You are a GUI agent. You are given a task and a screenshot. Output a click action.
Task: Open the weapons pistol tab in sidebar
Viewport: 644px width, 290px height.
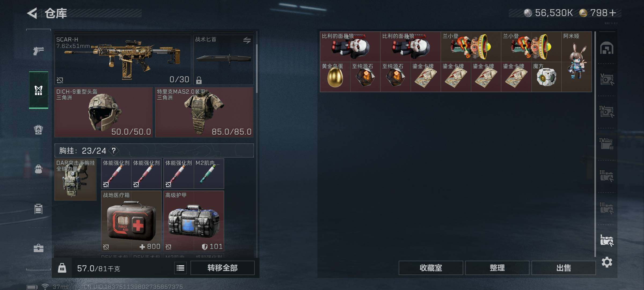pyautogui.click(x=38, y=50)
